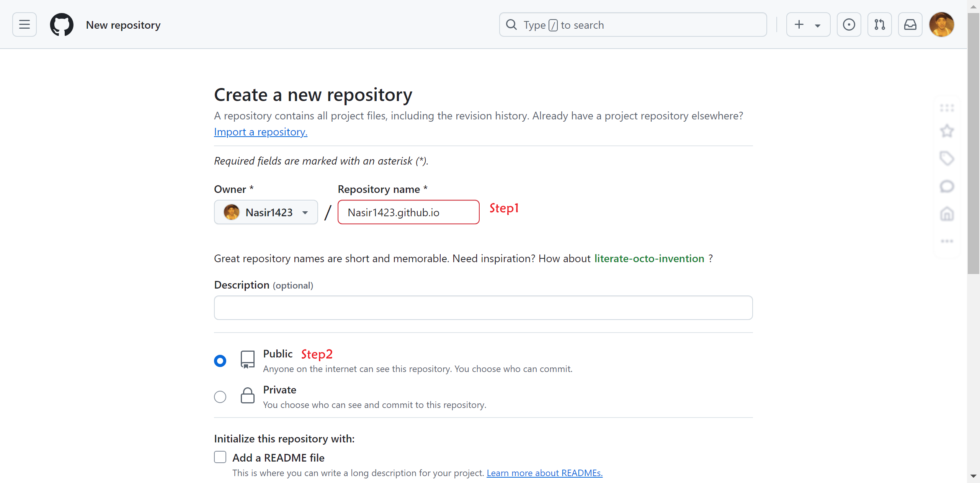
Task: Click the home sidebar icon
Action: (x=947, y=214)
